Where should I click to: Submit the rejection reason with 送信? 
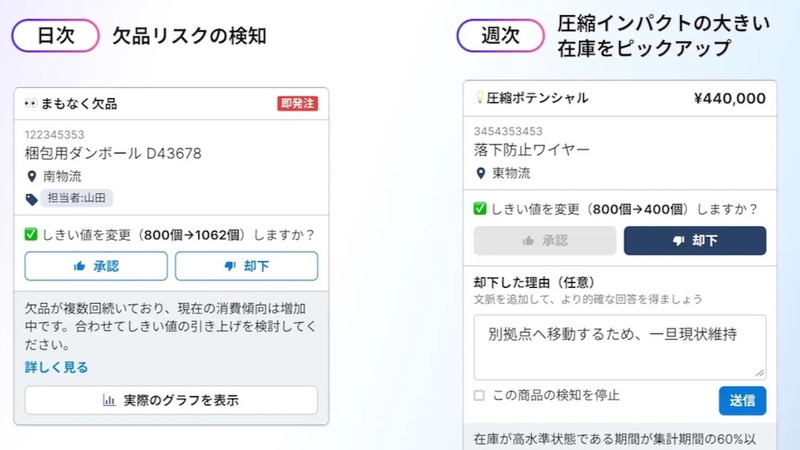(x=742, y=401)
